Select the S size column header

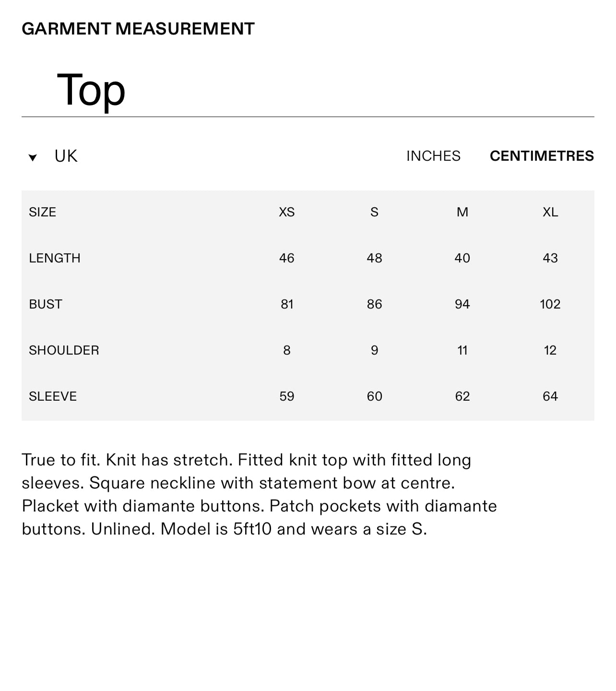374,212
